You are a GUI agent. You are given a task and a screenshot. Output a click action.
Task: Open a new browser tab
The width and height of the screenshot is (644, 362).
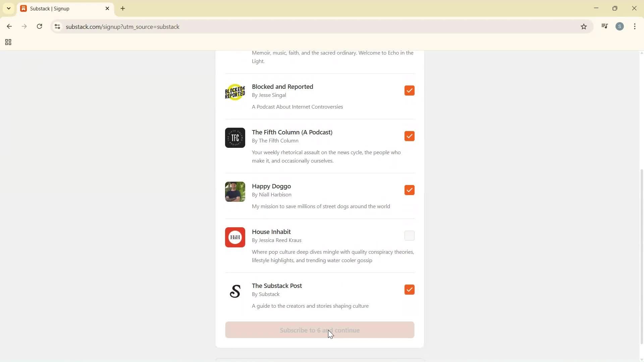122,8
